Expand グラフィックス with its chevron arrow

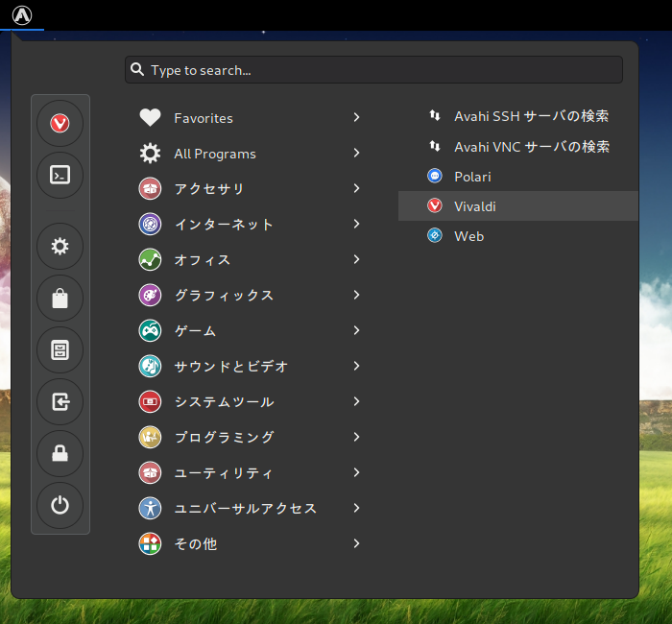356,296
